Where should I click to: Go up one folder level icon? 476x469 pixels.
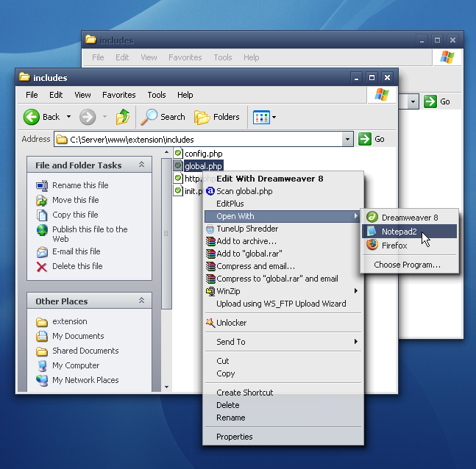pos(123,117)
